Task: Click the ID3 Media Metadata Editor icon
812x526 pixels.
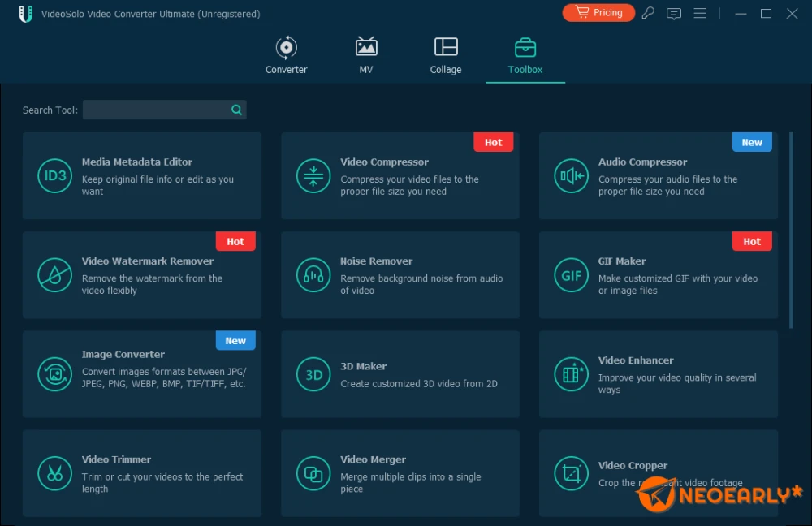Action: point(55,175)
